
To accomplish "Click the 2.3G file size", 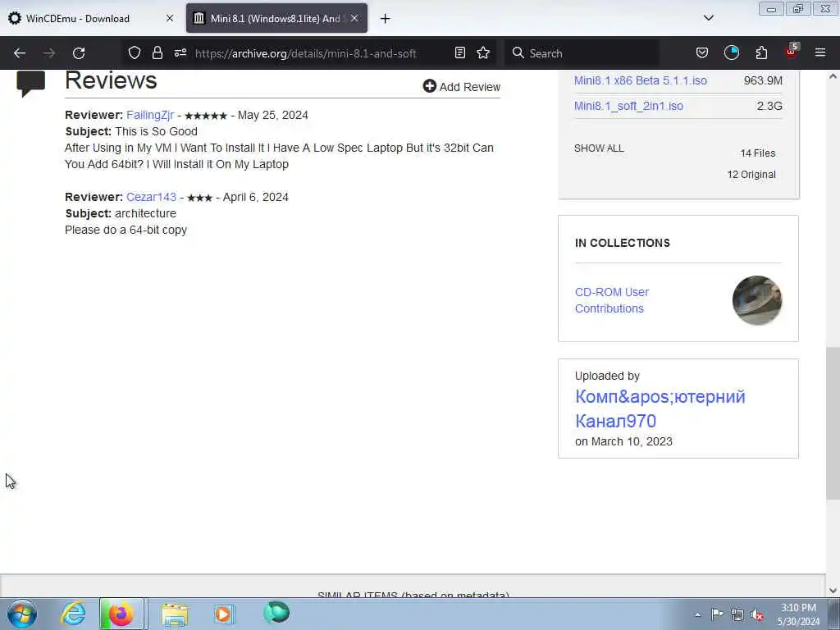I will (769, 106).
